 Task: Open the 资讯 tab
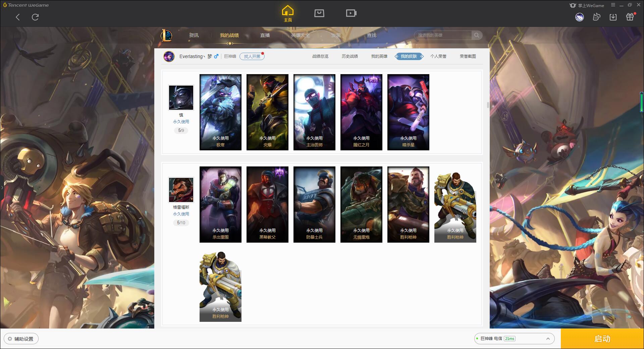click(x=194, y=35)
